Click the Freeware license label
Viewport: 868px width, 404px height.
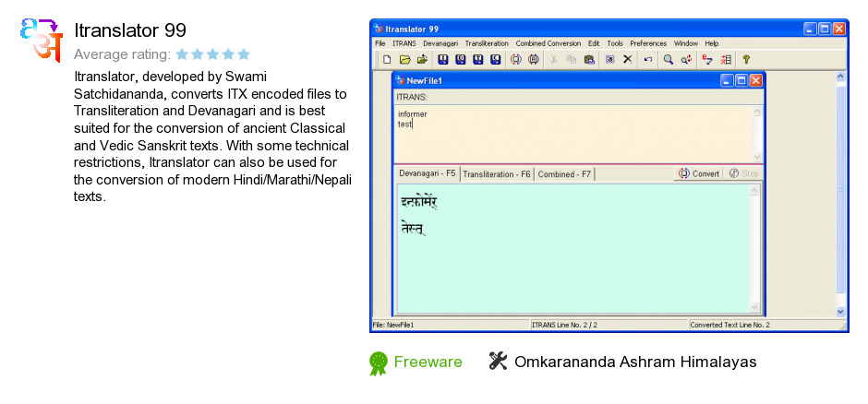[x=428, y=362]
